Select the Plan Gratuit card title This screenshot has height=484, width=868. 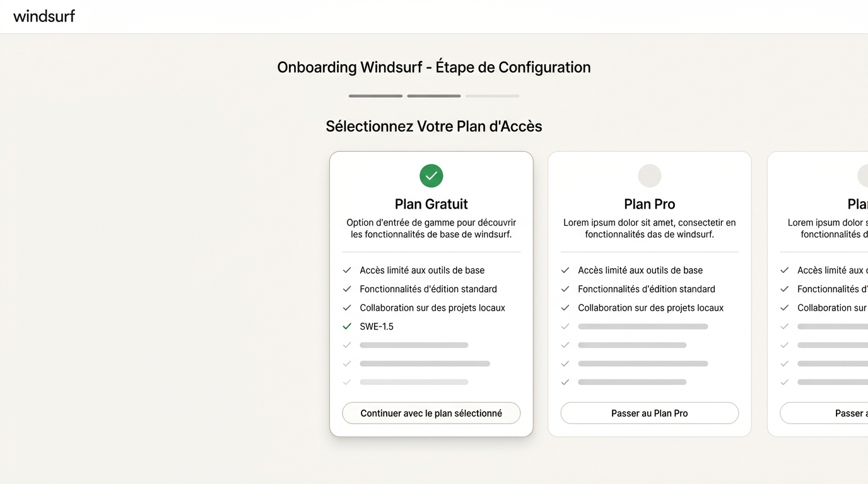[x=431, y=204]
